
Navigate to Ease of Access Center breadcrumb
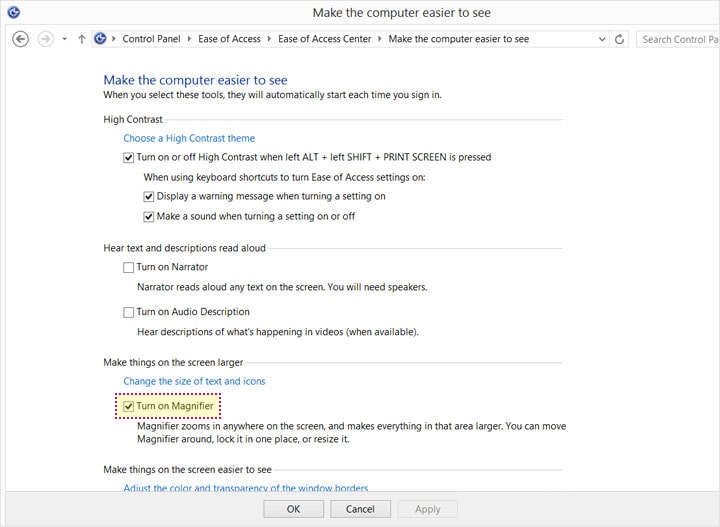[324, 39]
